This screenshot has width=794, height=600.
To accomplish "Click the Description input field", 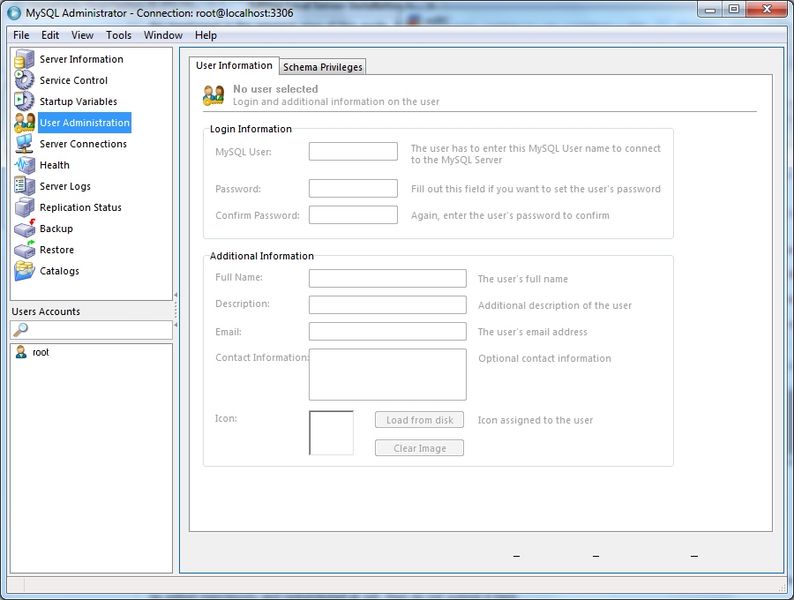I will pos(388,305).
